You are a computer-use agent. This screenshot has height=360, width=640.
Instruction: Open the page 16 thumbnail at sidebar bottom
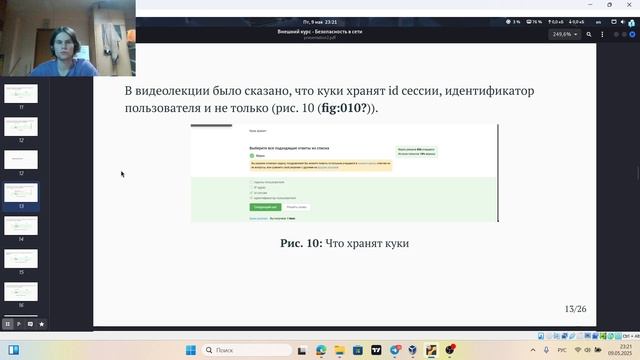(21, 292)
